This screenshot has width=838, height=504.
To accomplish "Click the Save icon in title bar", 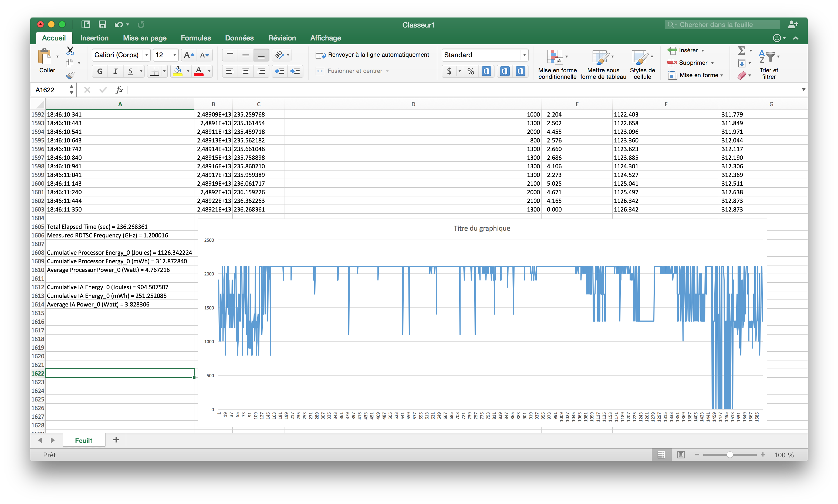I will (x=102, y=25).
